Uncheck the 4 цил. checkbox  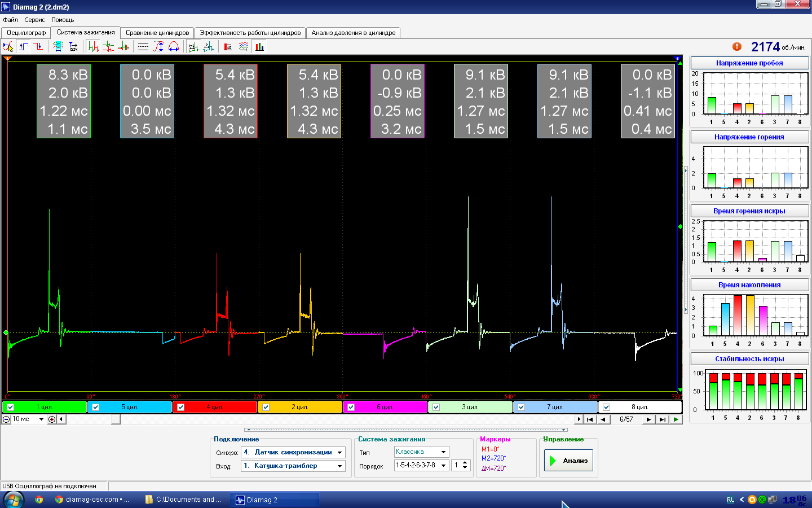[x=180, y=407]
